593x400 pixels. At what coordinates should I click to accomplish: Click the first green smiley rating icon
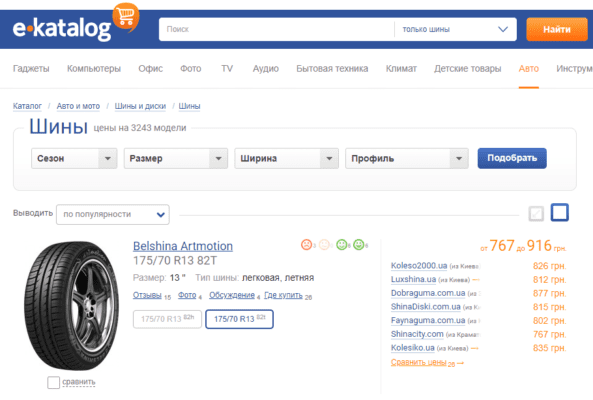click(x=342, y=245)
